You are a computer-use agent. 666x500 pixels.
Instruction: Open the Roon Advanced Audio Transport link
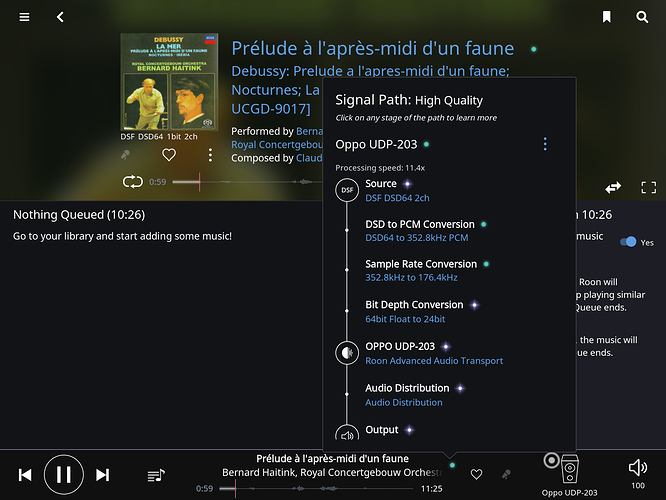pyautogui.click(x=434, y=361)
